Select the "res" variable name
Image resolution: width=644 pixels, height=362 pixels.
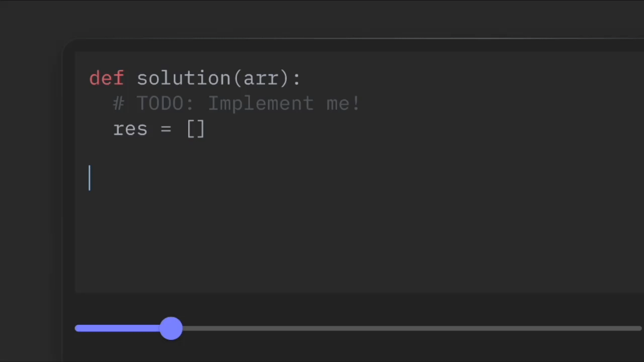[x=130, y=129]
